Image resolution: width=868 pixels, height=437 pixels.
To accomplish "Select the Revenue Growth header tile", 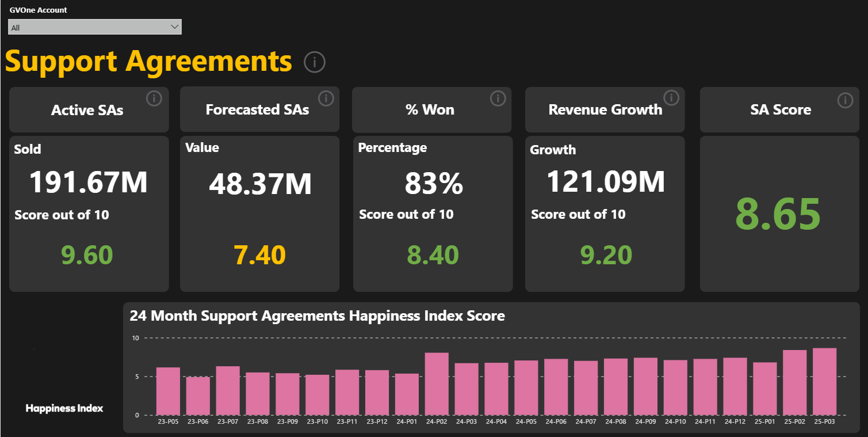I will click(605, 109).
